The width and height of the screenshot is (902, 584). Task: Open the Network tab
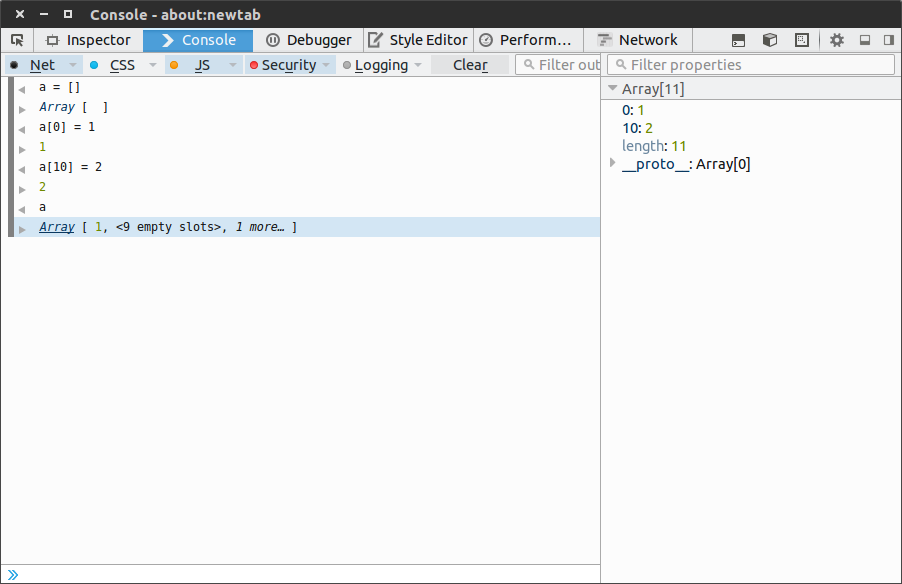(638, 40)
